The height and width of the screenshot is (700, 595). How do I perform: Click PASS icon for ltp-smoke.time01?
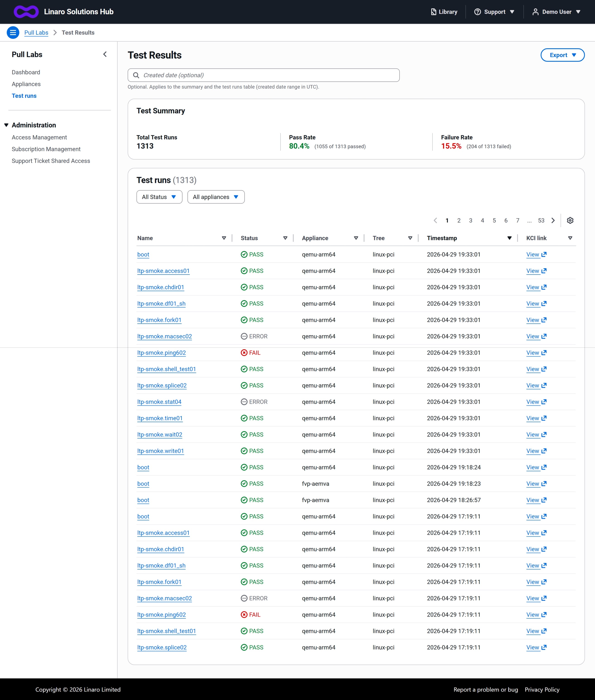point(244,418)
